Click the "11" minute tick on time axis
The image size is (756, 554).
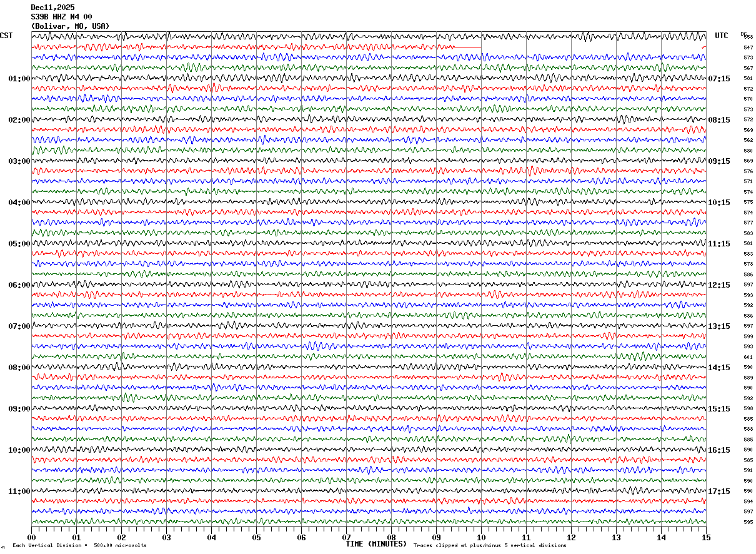coord(526,537)
